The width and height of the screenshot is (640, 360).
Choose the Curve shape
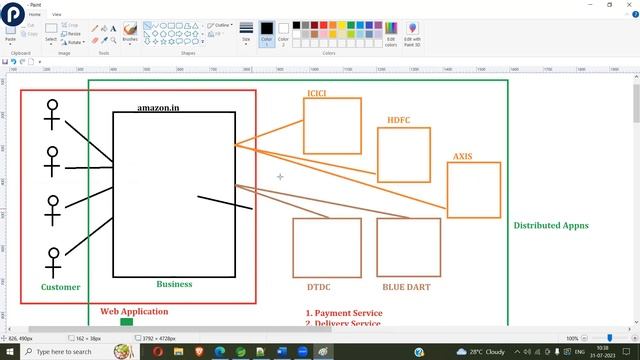click(x=155, y=26)
